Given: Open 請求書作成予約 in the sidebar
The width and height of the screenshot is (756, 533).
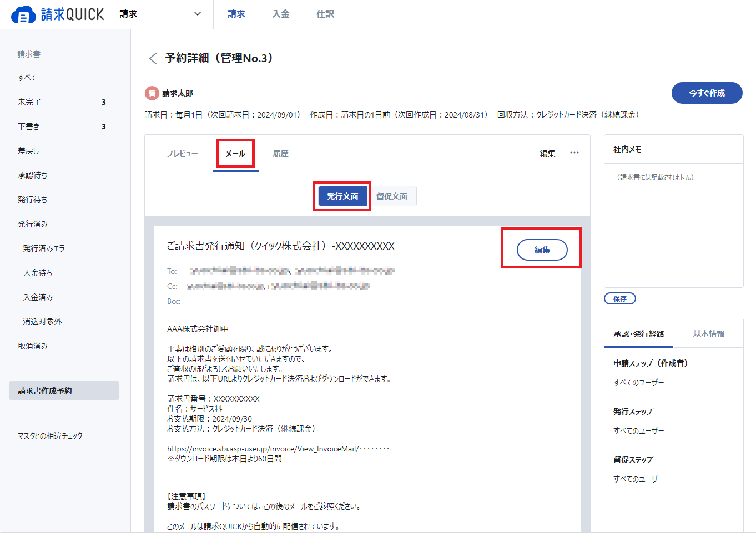Looking at the screenshot, I should [64, 390].
